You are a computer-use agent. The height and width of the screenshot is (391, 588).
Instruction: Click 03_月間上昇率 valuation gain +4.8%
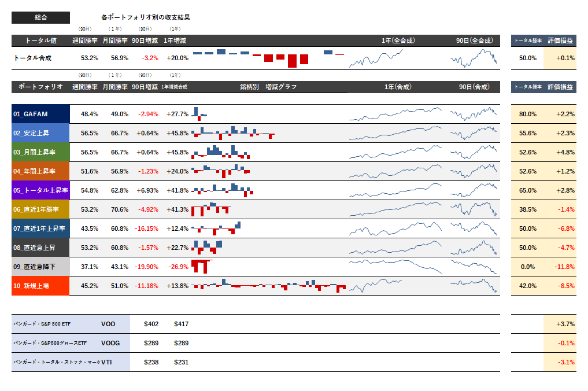pos(565,152)
